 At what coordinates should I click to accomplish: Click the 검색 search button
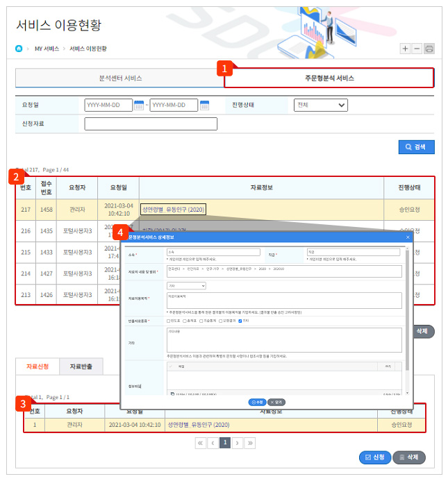416,147
